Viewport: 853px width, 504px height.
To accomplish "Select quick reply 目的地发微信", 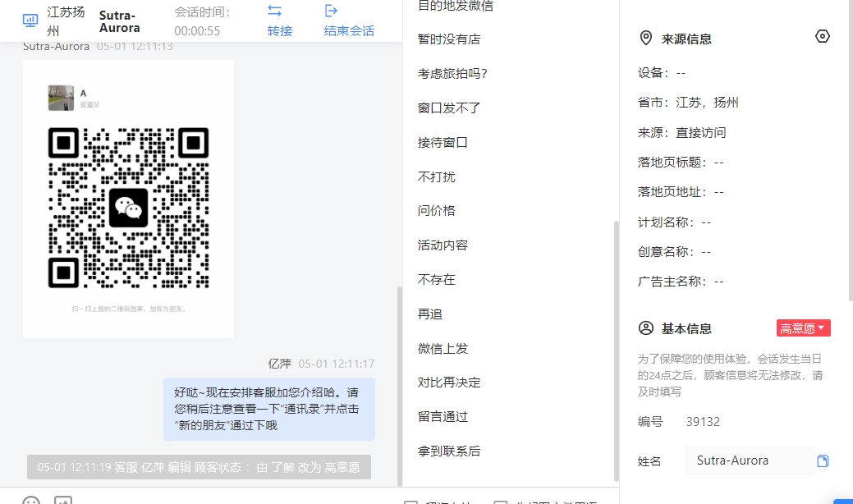I will pyautogui.click(x=456, y=6).
